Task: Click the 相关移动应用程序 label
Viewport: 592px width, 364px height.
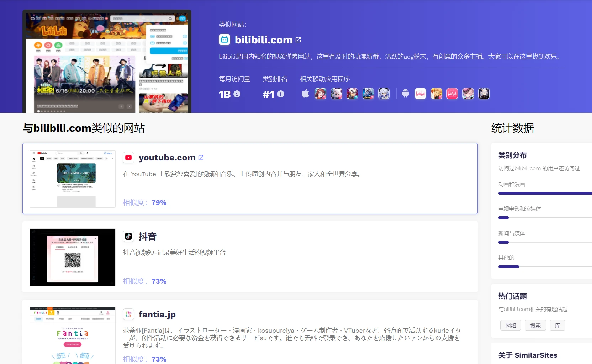Action: (325, 79)
